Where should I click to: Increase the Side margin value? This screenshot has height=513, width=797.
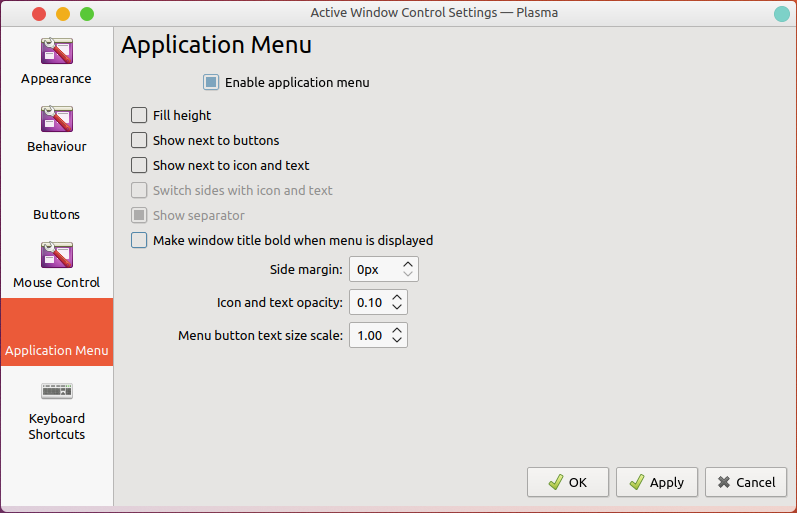(408, 264)
